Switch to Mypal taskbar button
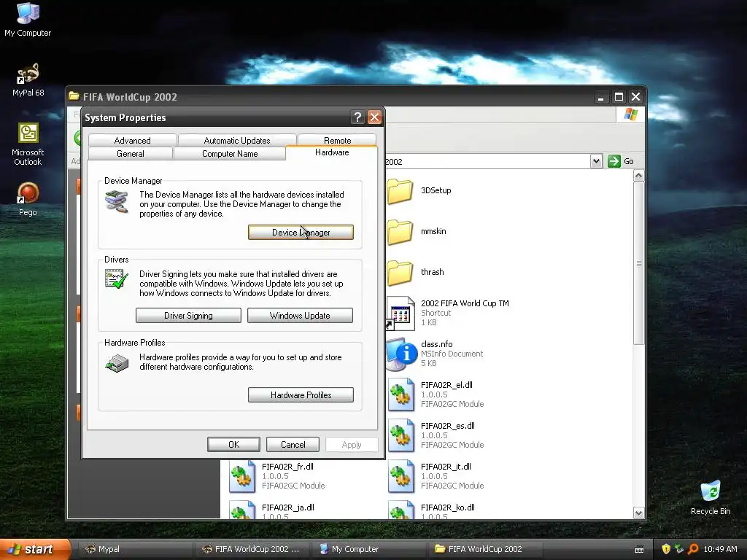The width and height of the screenshot is (747, 560). tap(135, 549)
